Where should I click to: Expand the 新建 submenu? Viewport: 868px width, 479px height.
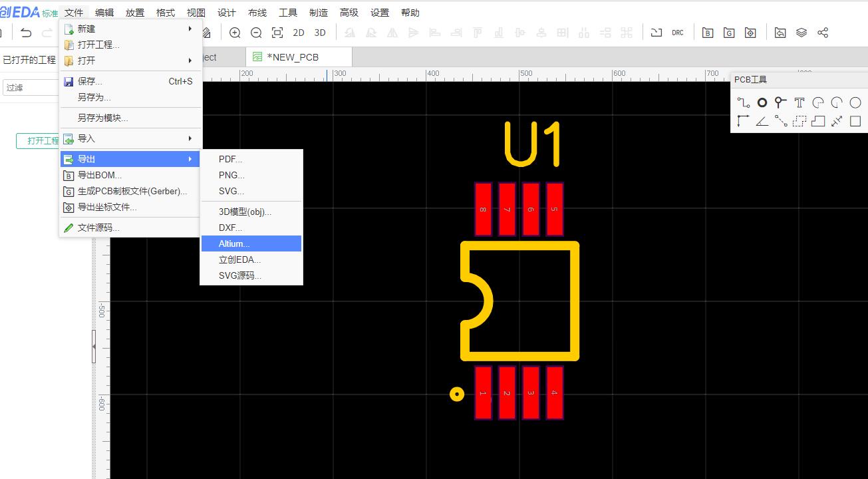coord(130,29)
